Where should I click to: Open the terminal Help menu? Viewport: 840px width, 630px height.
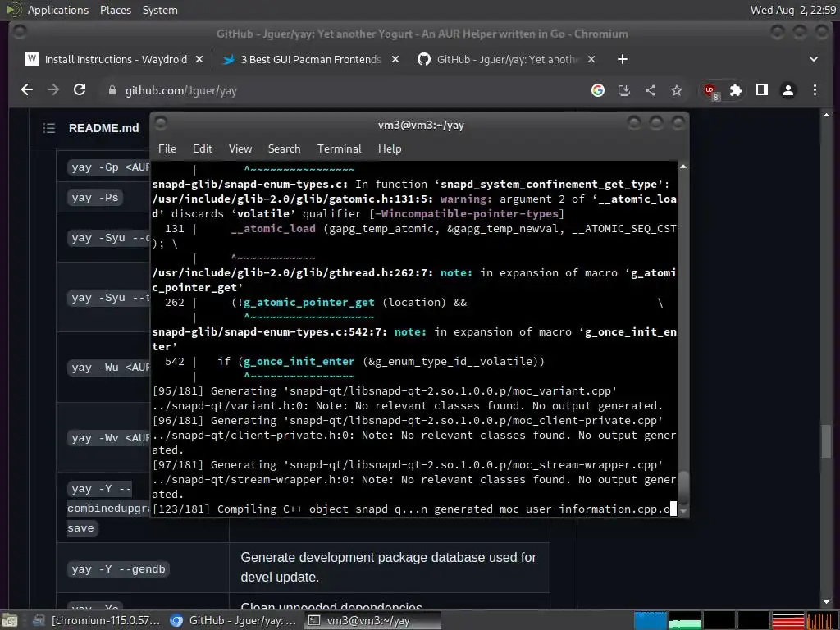pyautogui.click(x=390, y=148)
